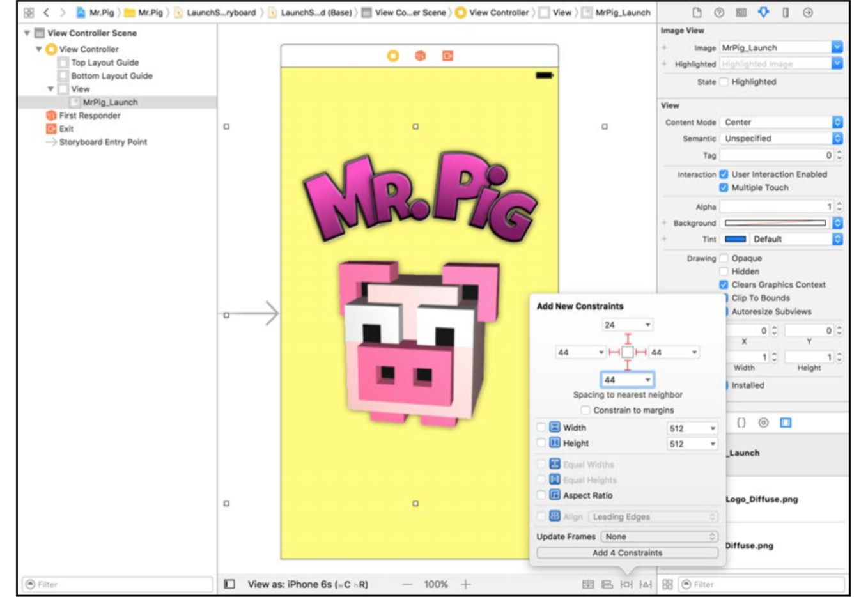Click the Add 4 Constraints button
The width and height of the screenshot is (868, 597).
tap(627, 553)
